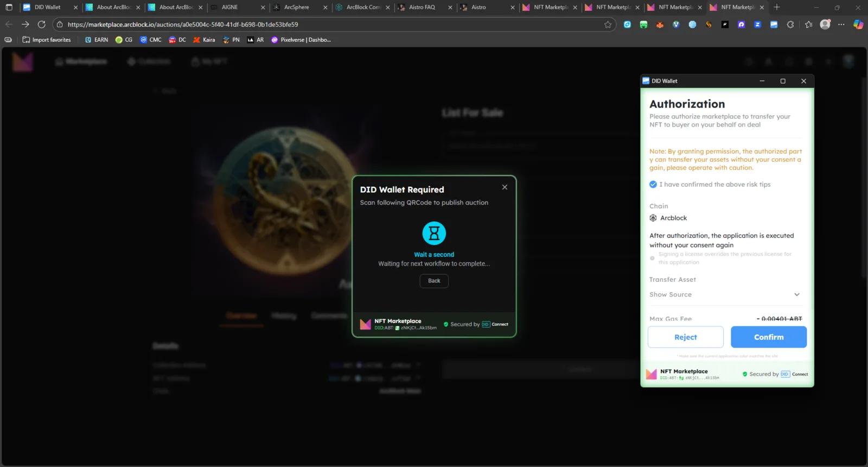Open the CG bookmark
This screenshot has width=868, height=467.
124,40
